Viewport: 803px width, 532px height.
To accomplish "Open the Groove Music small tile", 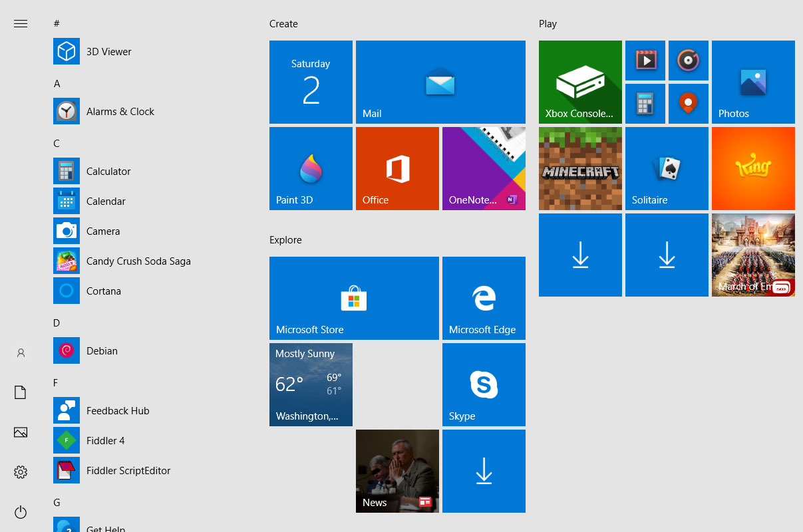I will 689,61.
